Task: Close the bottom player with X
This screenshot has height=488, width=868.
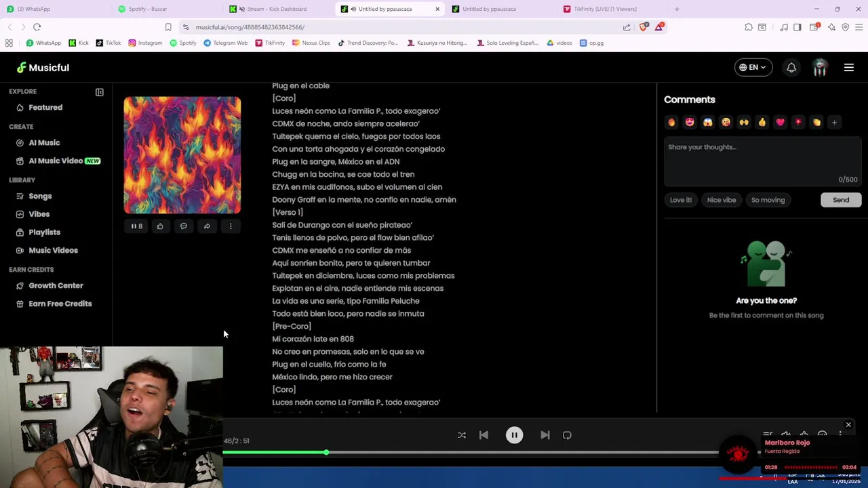Action: [x=848, y=425]
